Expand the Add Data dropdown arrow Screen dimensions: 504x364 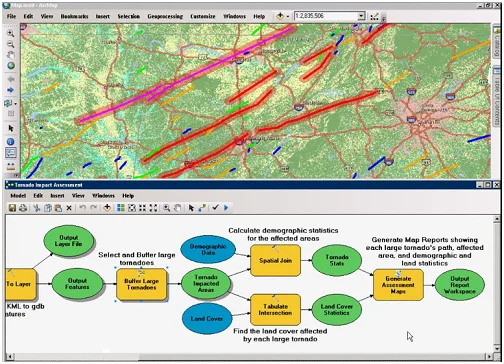pos(287,16)
